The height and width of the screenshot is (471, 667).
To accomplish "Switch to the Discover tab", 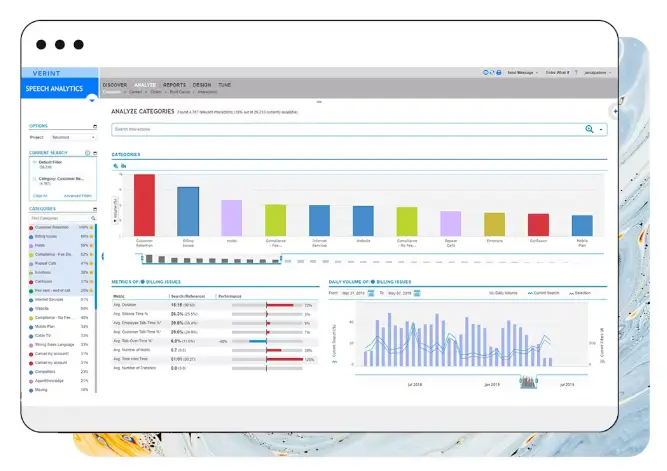I will pyautogui.click(x=114, y=85).
